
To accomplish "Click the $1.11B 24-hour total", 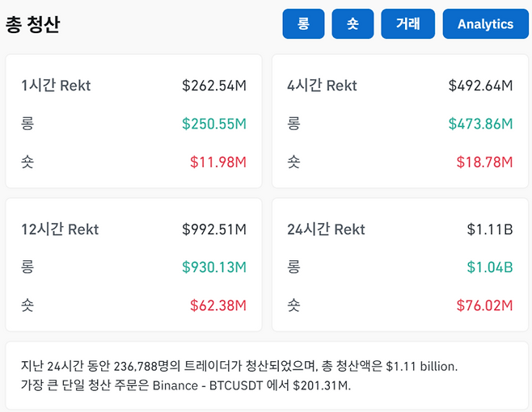I will click(490, 229).
